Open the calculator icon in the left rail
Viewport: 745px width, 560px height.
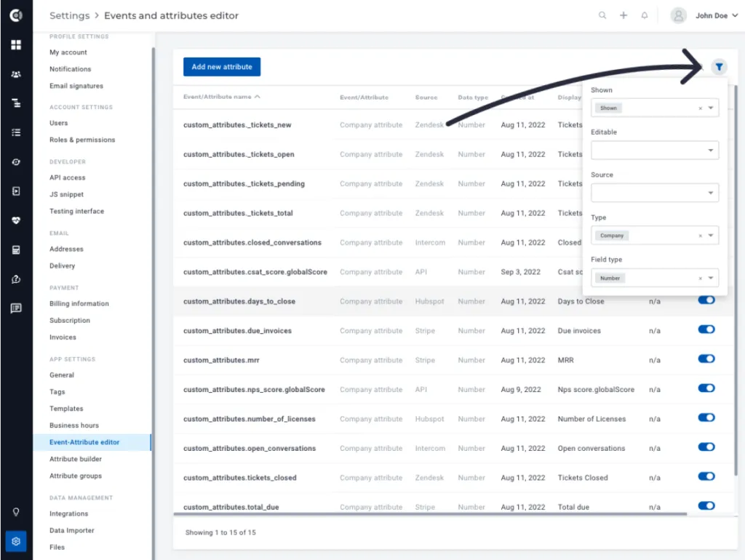[16, 250]
